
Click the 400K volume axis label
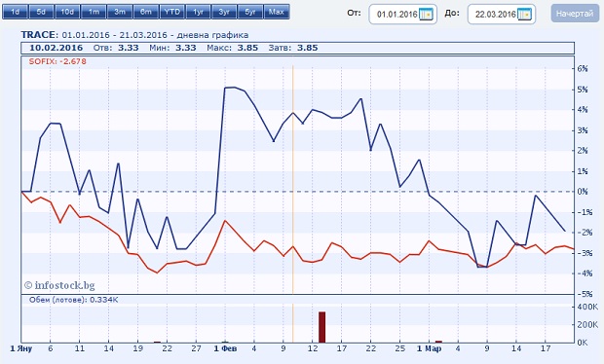click(x=587, y=307)
